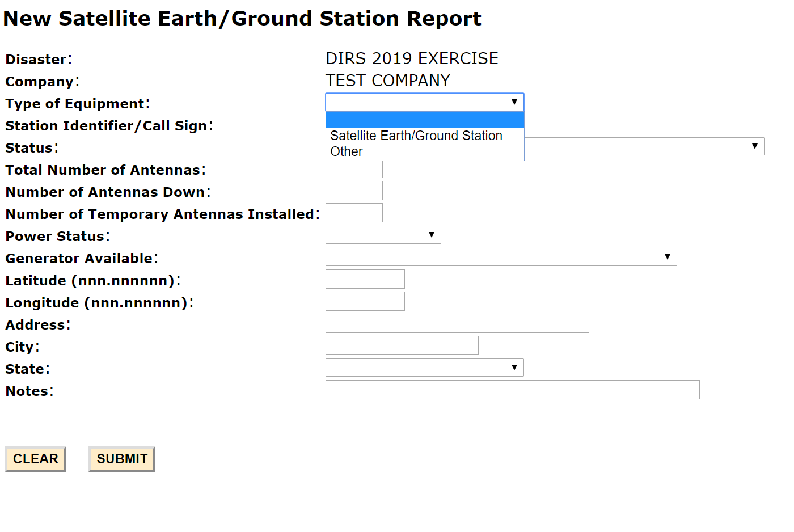Click the Longitude input box
Image resolution: width=794 pixels, height=532 pixels.
click(x=365, y=301)
